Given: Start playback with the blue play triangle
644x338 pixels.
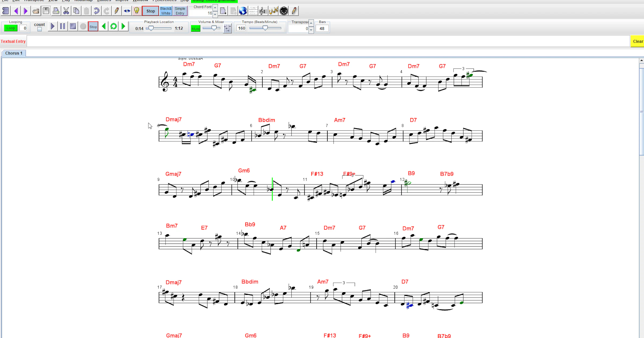Looking at the screenshot, I should coord(53,26).
